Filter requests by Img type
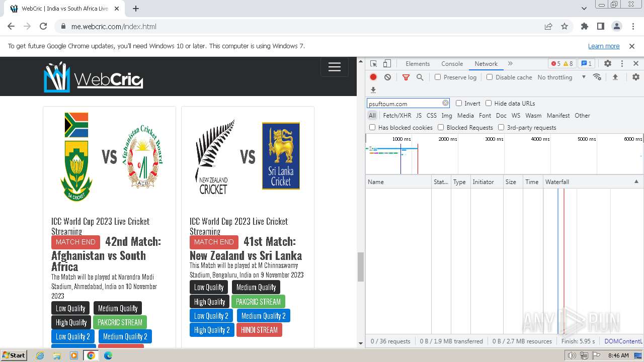The image size is (644, 362). pos(447,115)
